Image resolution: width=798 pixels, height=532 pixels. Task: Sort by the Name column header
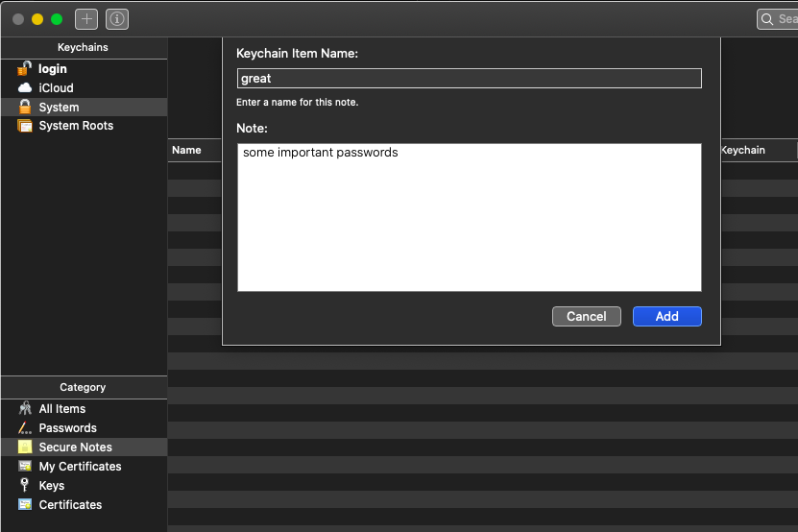(x=195, y=150)
